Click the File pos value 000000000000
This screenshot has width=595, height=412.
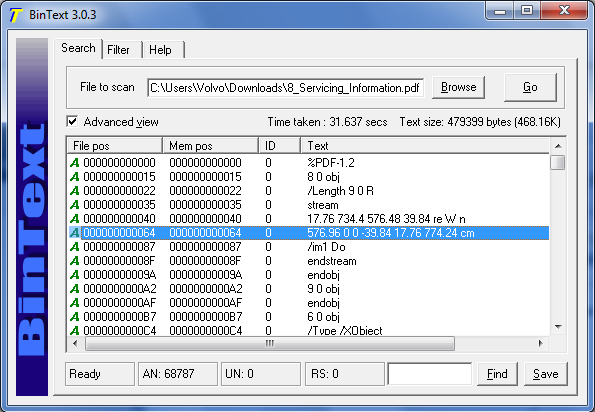click(x=119, y=163)
